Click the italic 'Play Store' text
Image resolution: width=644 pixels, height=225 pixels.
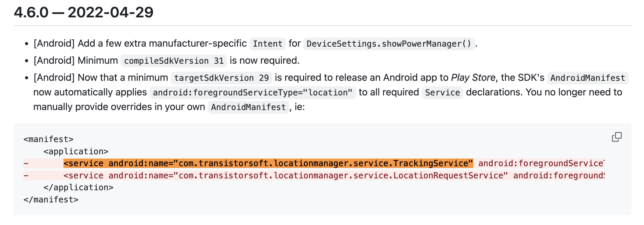473,77
